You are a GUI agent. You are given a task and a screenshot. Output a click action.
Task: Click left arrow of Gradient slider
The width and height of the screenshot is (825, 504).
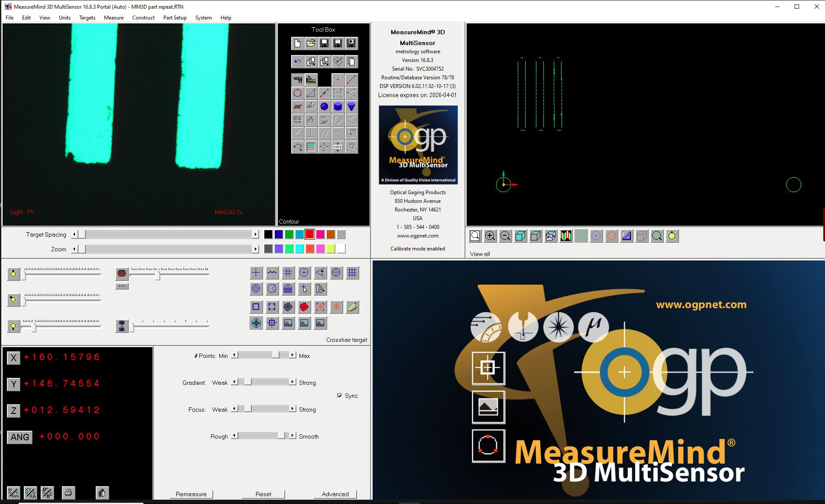234,382
